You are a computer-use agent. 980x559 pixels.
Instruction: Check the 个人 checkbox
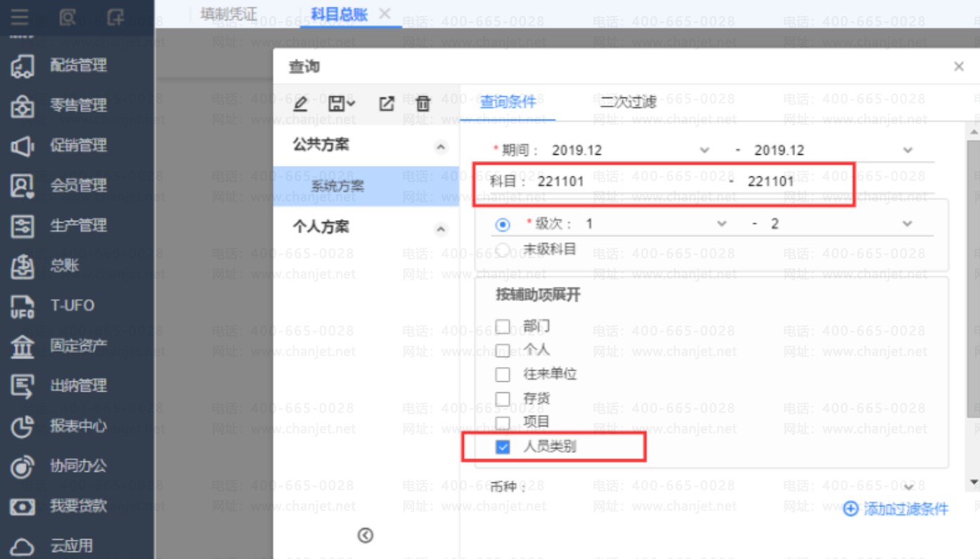point(503,350)
